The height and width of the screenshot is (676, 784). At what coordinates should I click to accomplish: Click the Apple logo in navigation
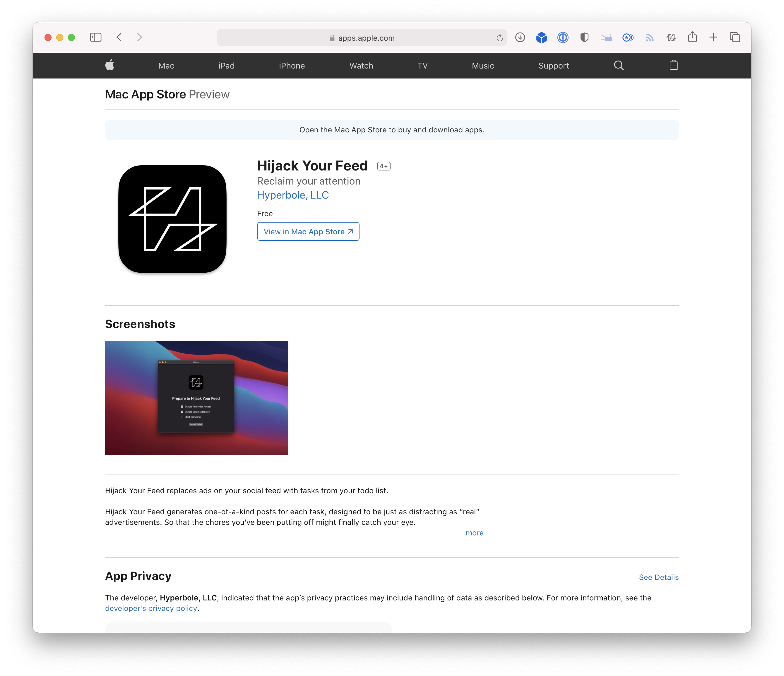click(x=110, y=65)
